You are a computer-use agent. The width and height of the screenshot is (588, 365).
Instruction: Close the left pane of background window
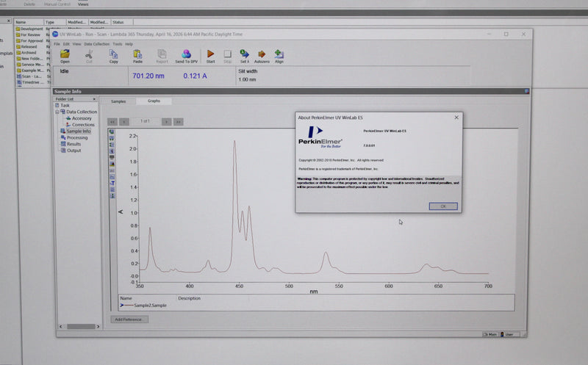[x=9, y=21]
